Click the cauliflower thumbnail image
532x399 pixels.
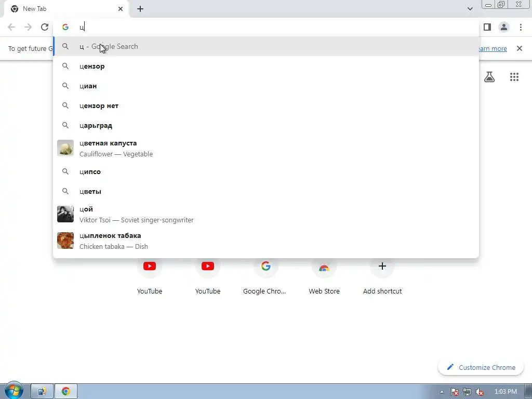pos(65,148)
